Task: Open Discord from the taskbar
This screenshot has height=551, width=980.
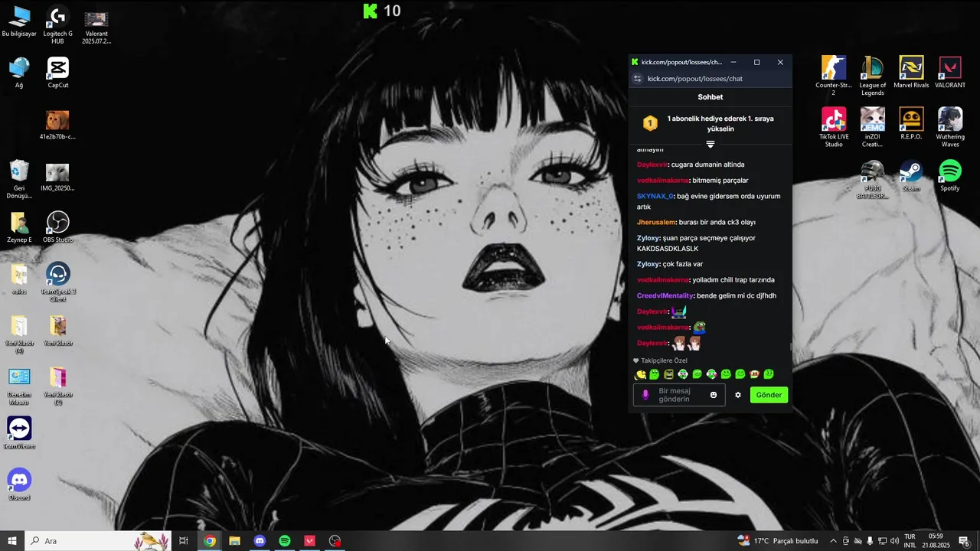Action: pos(260,541)
